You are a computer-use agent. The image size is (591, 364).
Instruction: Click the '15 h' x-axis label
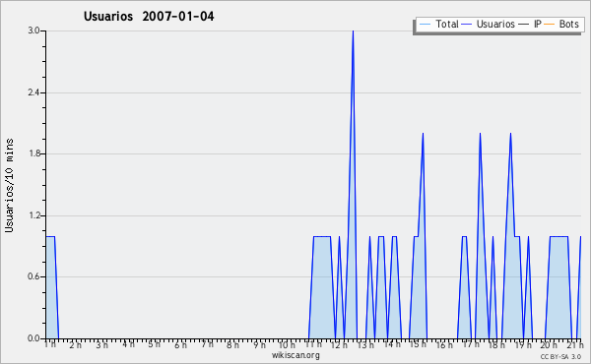[418, 344]
